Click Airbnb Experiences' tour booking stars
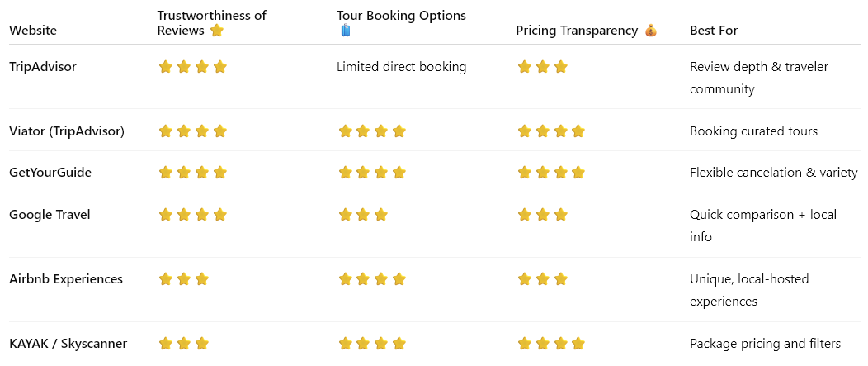 click(372, 279)
